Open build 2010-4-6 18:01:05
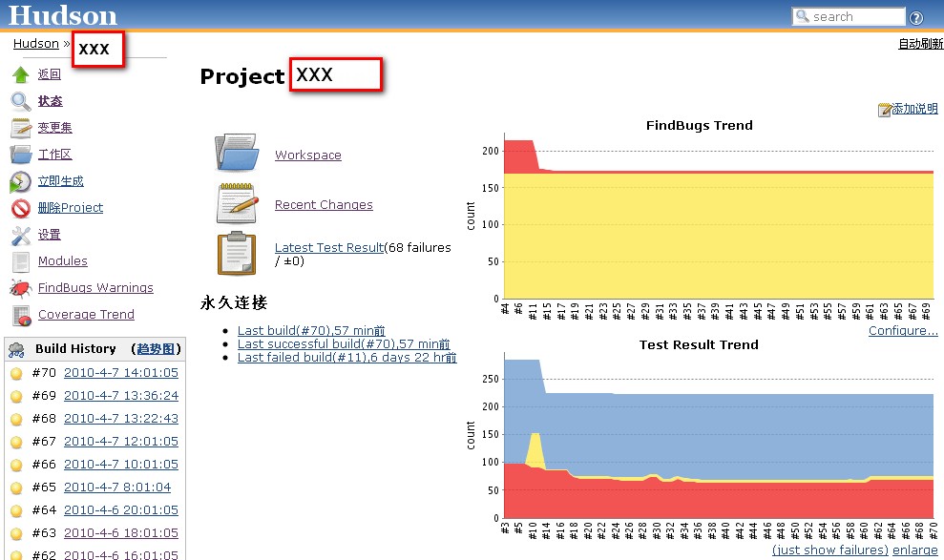This screenshot has height=560, width=944. (121, 533)
